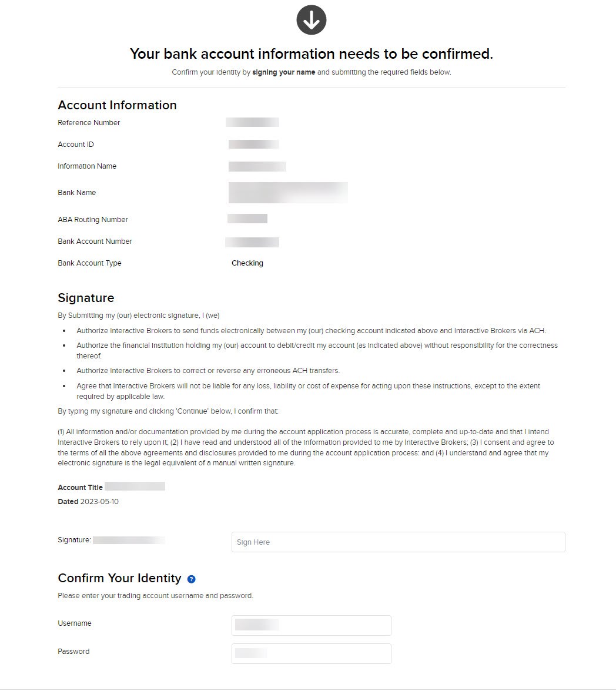The width and height of the screenshot is (616, 698).
Task: Click the blurred Bank Account Number value
Action: click(252, 241)
